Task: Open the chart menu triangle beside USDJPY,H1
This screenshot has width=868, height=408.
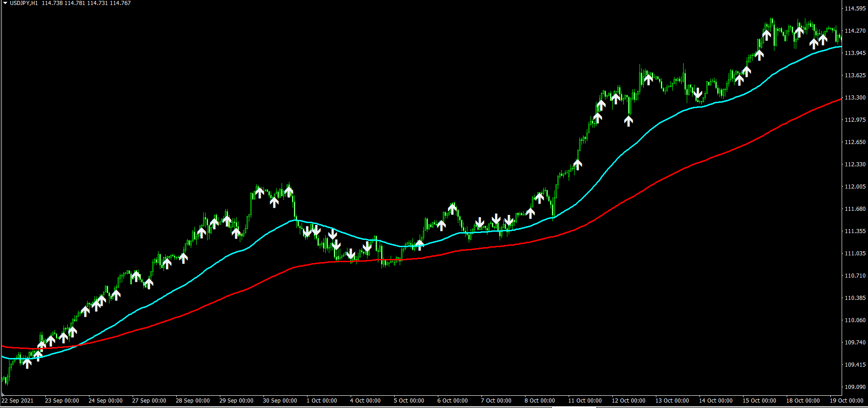Action: click(5, 3)
